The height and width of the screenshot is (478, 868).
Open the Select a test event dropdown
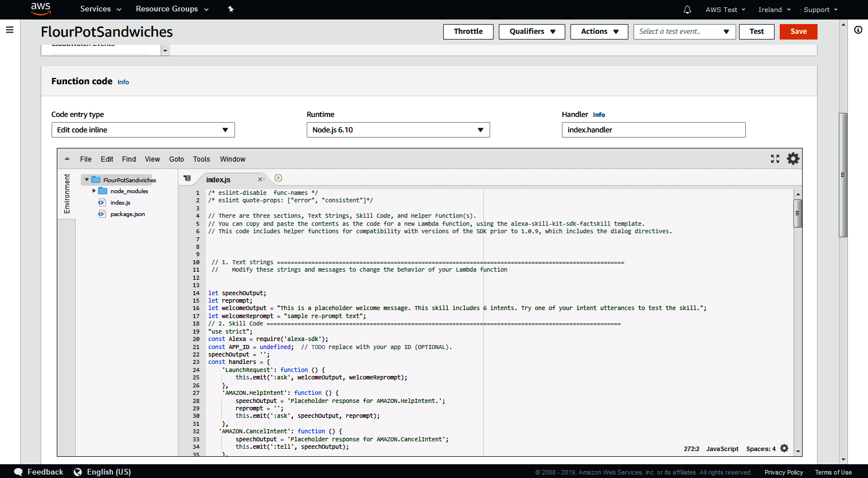point(683,32)
